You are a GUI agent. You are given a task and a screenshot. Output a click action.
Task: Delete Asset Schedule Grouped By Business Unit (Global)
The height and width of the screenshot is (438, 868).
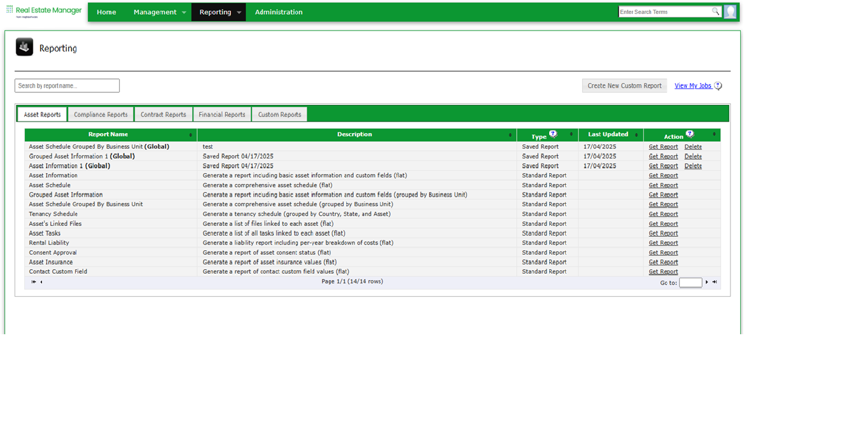pyautogui.click(x=693, y=146)
